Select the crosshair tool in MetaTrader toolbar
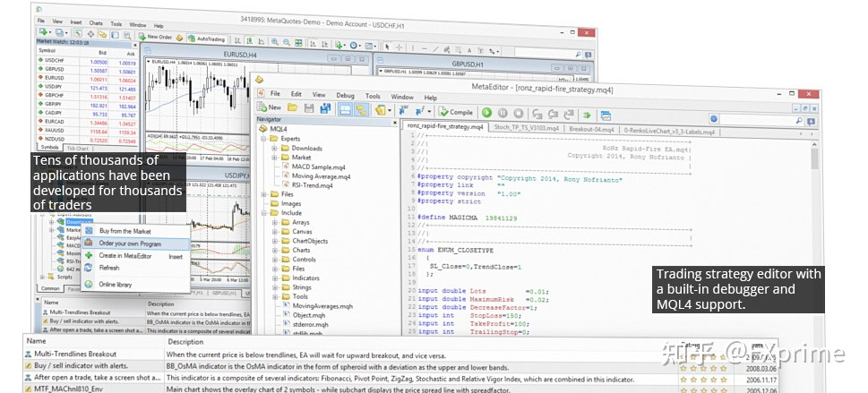The image size is (868, 393). click(x=399, y=47)
